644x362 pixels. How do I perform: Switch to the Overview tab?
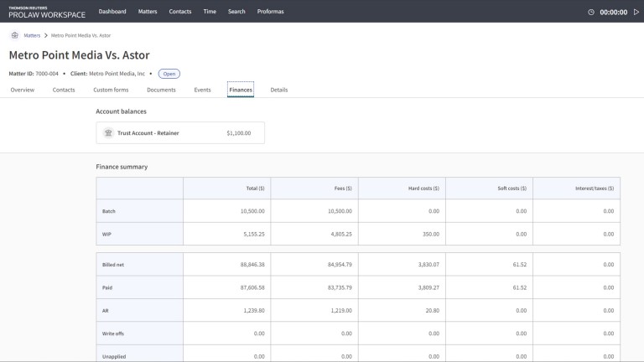23,90
